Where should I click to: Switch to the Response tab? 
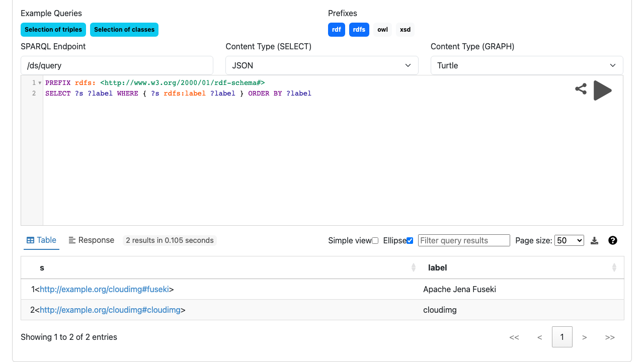coord(92,240)
